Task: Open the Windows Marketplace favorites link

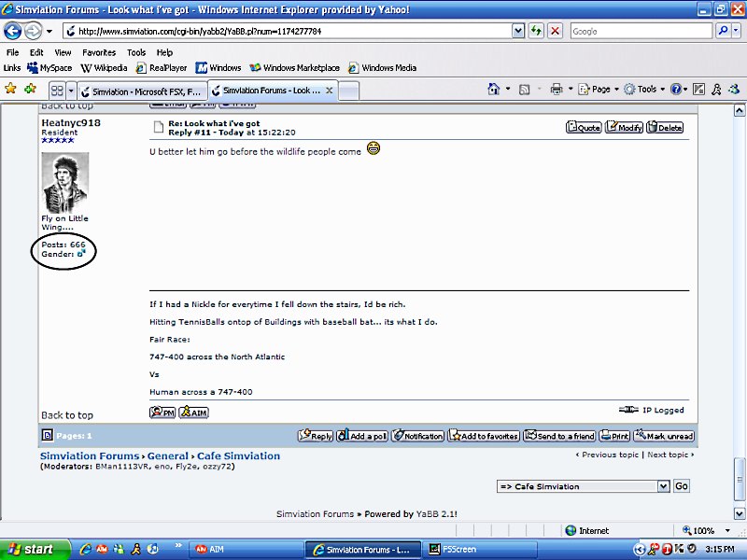Action: [294, 68]
